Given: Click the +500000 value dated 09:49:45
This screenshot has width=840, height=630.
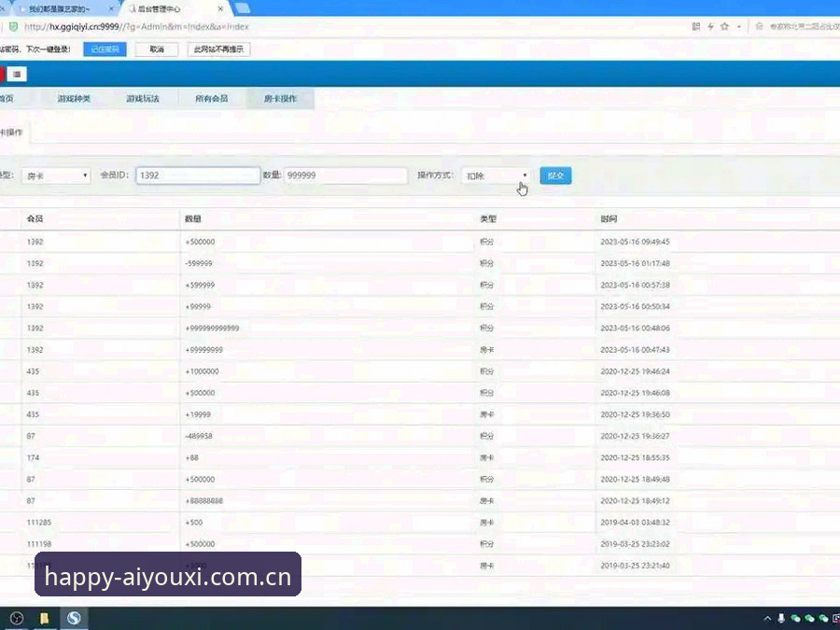Looking at the screenshot, I should click(x=200, y=242).
